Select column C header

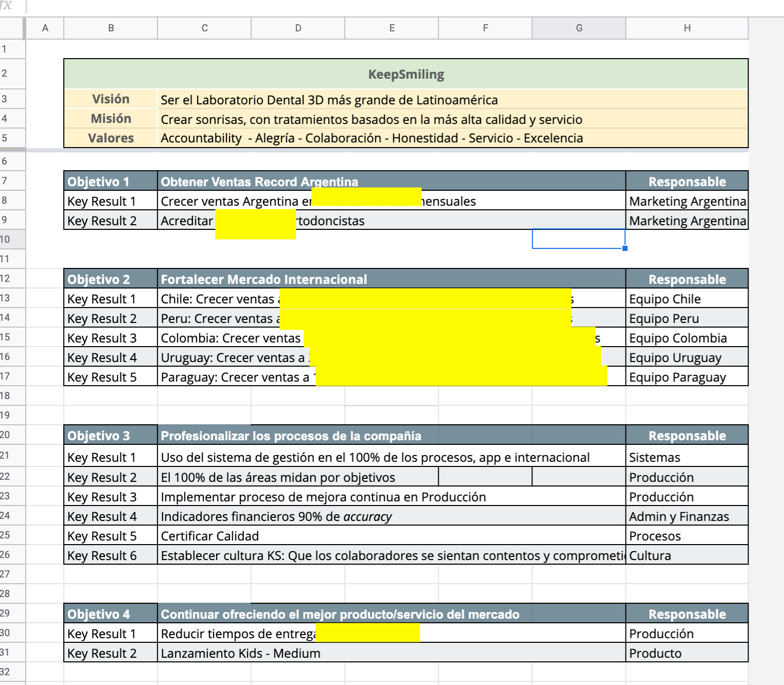[x=204, y=28]
